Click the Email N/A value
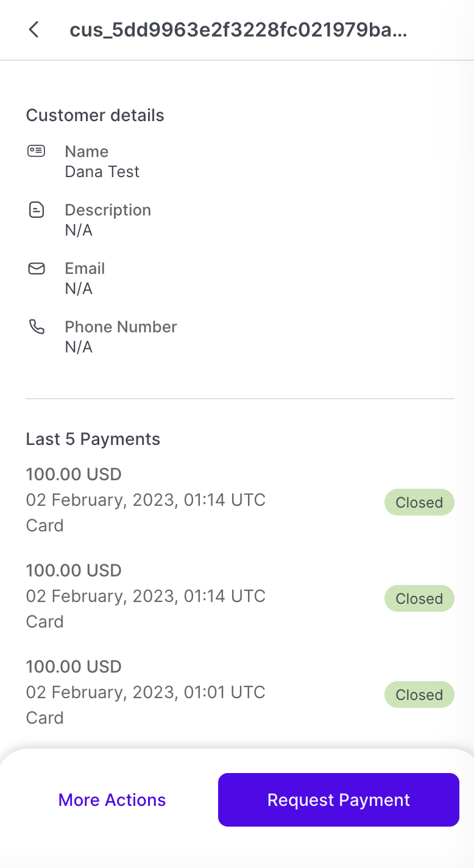Screen dimensions: 474x868 [x=79, y=289]
